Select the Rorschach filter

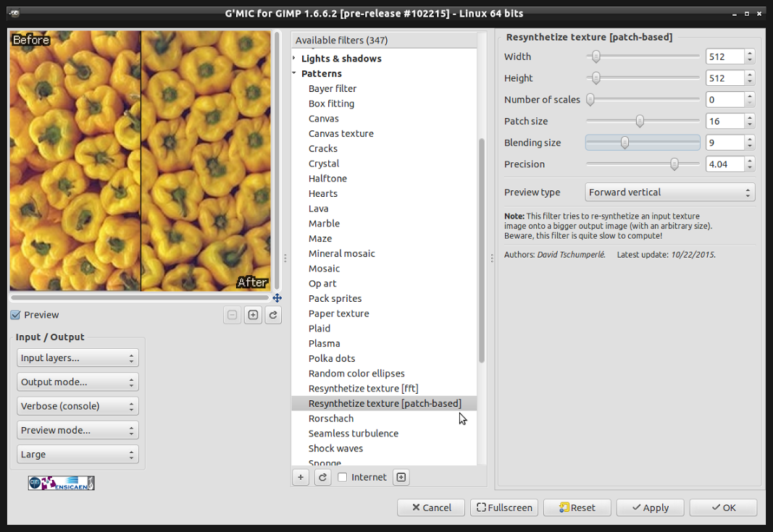click(331, 418)
